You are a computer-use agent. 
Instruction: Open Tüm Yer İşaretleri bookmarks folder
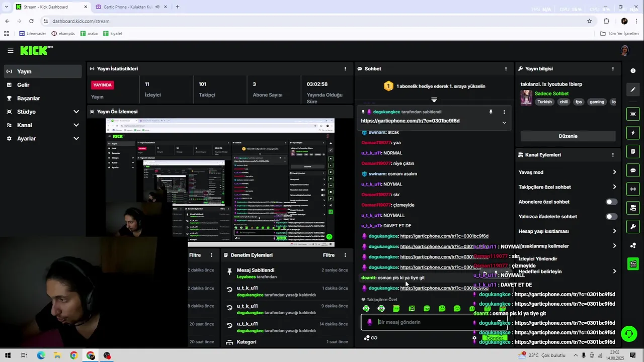point(620,34)
